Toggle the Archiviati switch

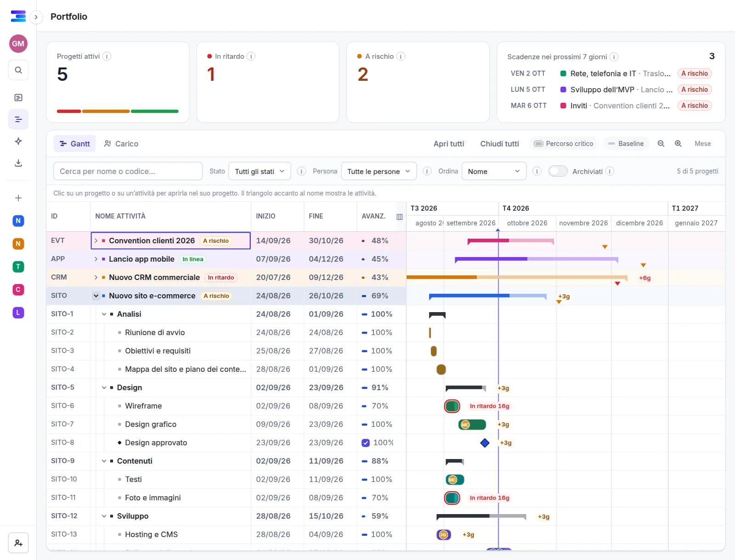[x=558, y=171]
